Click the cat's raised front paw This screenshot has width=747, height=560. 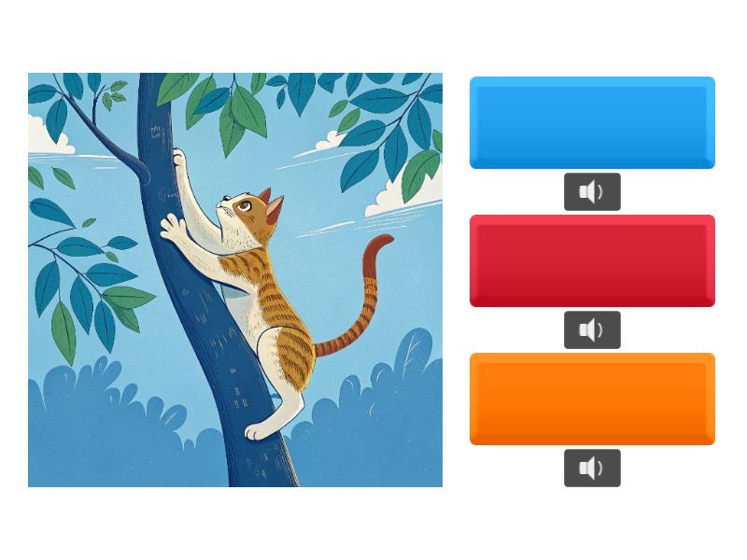click(x=178, y=157)
